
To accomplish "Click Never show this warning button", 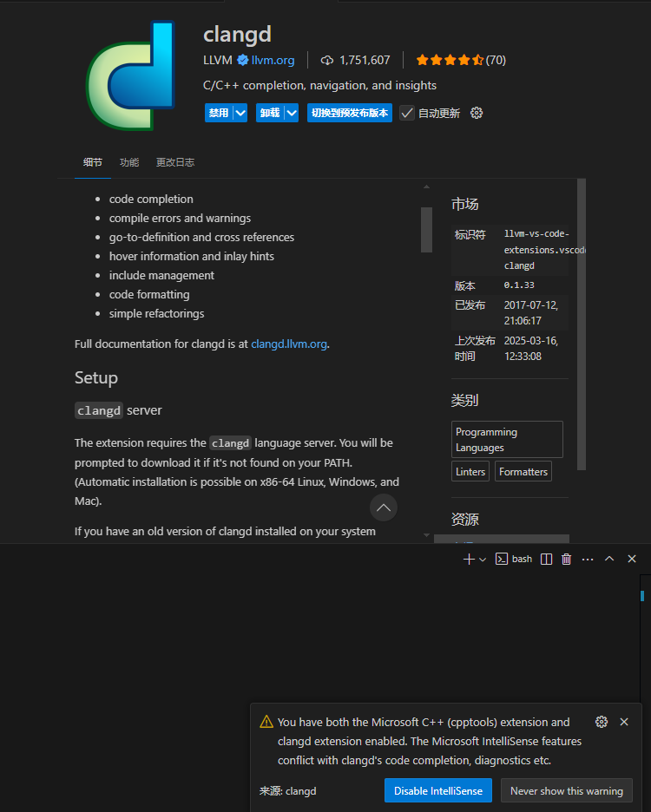I will click(x=567, y=791).
